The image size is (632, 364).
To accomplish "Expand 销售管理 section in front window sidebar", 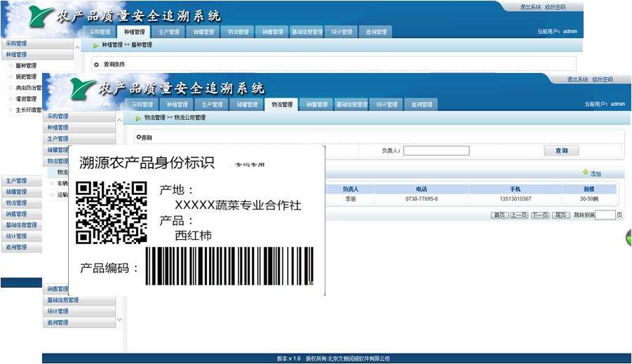I will [x=56, y=289].
